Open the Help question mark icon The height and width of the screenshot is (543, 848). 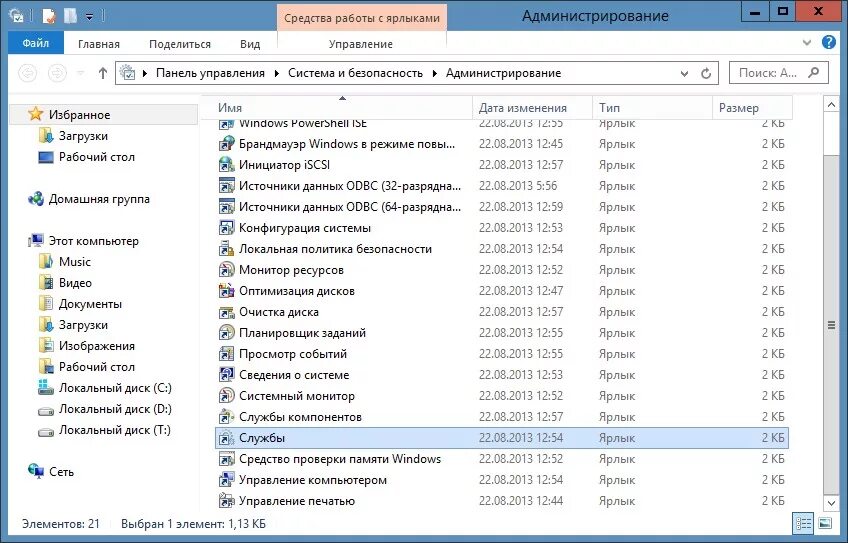point(829,42)
